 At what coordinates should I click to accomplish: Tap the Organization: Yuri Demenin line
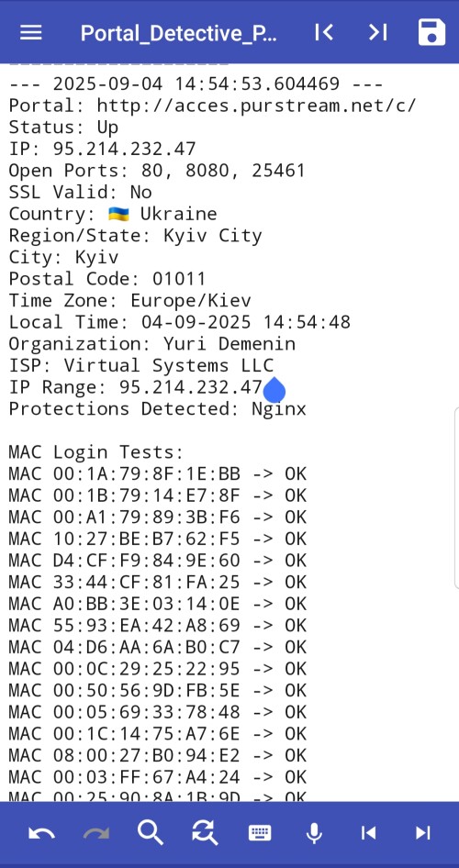pos(151,344)
